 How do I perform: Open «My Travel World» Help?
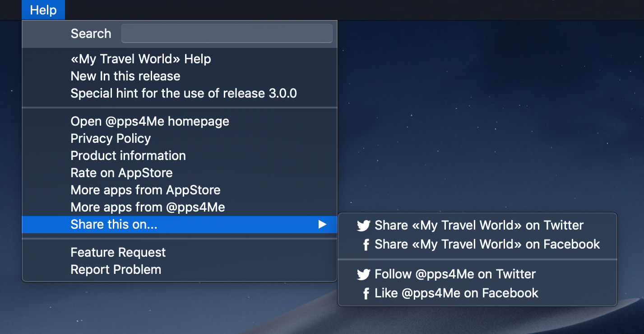pyautogui.click(x=180, y=59)
